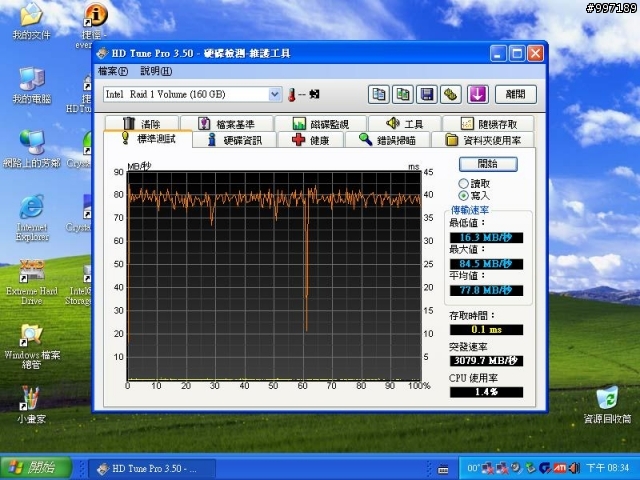Launch Internet Explorer desktop icon

point(32,218)
